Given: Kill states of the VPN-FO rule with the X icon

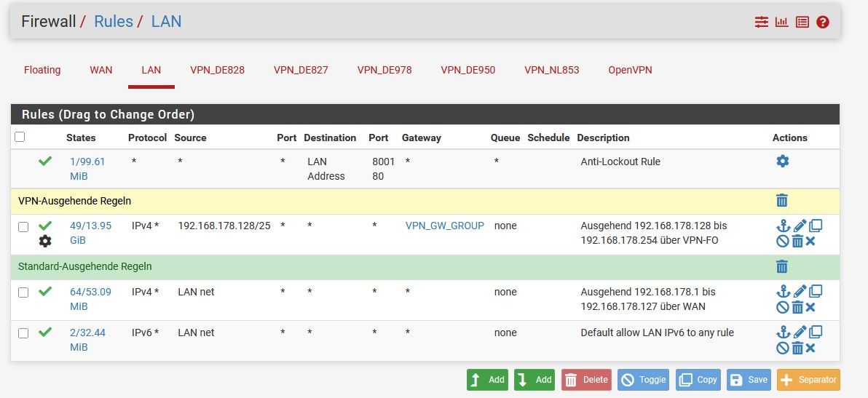Looking at the screenshot, I should (x=810, y=241).
